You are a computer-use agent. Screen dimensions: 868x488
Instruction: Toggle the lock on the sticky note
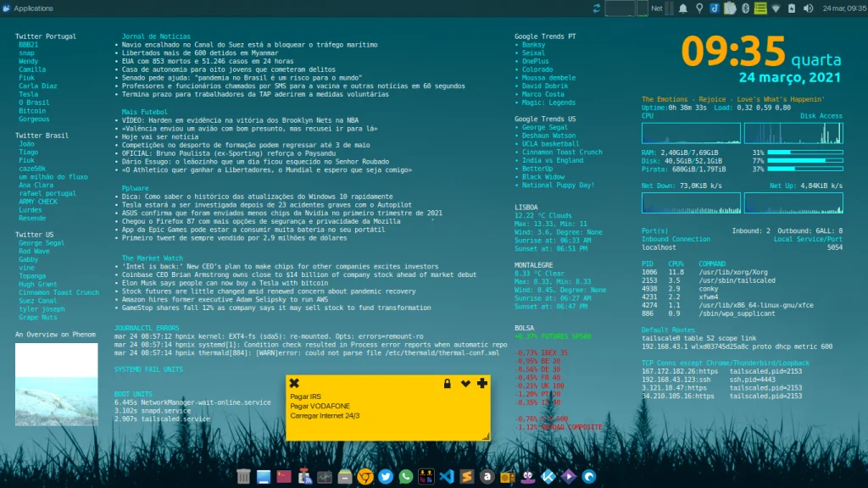coord(448,383)
